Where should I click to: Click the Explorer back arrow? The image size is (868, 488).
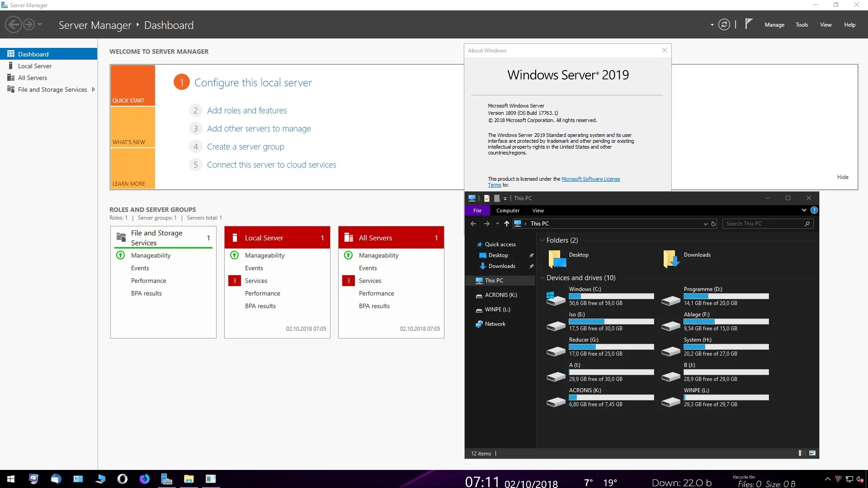click(x=473, y=224)
